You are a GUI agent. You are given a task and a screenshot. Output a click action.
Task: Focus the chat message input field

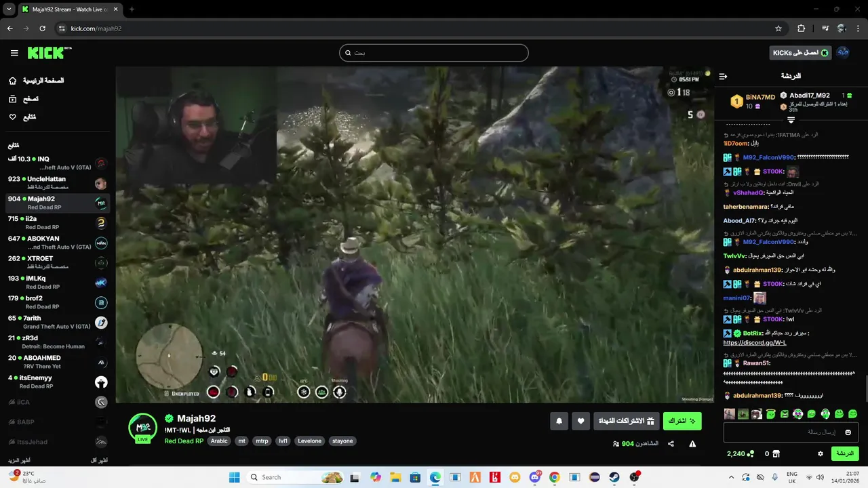[x=791, y=432]
